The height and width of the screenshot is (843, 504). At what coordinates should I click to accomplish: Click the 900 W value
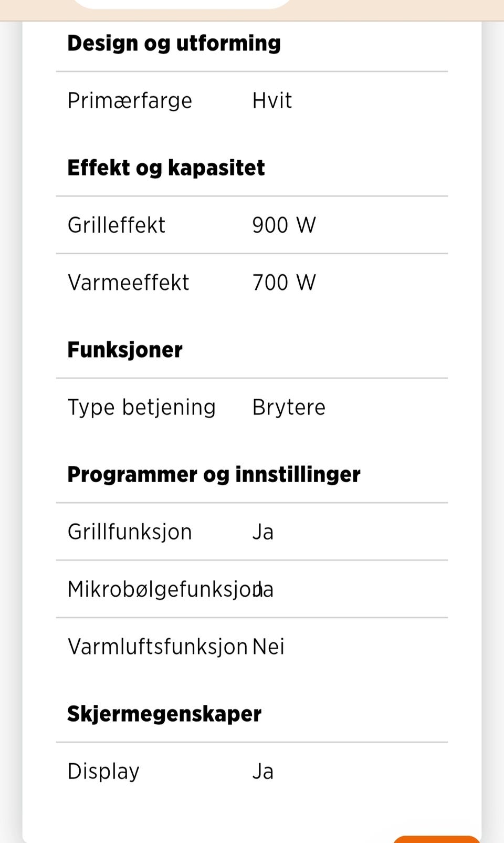click(284, 225)
